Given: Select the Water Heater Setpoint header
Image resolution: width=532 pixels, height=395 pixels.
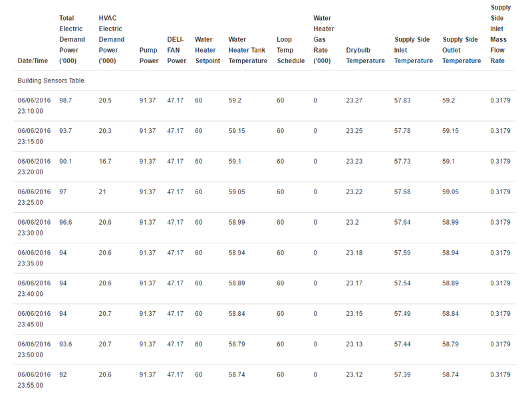Looking at the screenshot, I should point(207,50).
